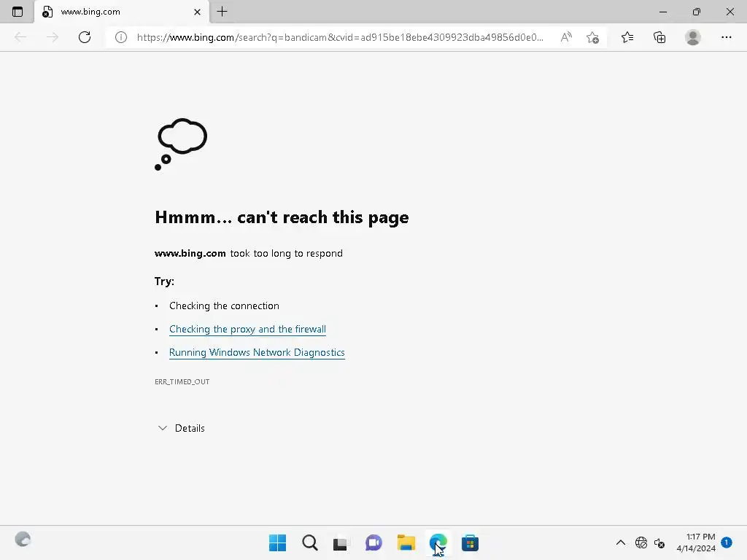Screen dimensions: 747x560
Task: Open the Windows Start menu
Action: 277,542
